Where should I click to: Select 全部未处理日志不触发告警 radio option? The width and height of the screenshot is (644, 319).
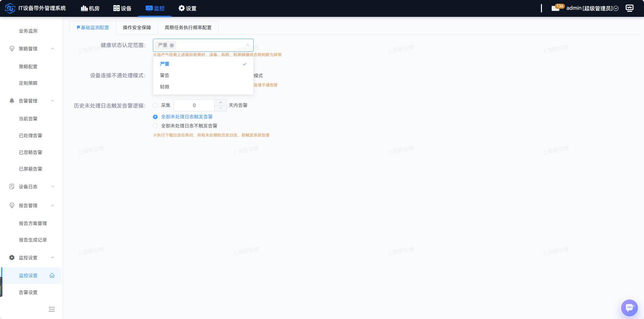155,126
